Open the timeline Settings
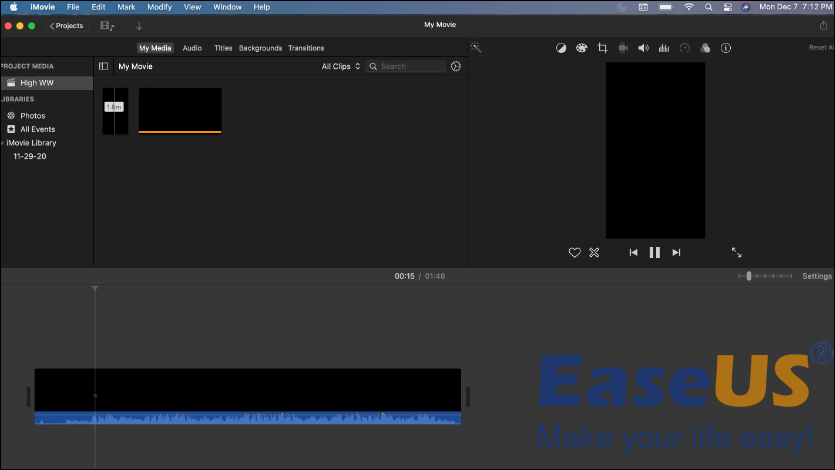The height and width of the screenshot is (470, 835). click(x=816, y=276)
